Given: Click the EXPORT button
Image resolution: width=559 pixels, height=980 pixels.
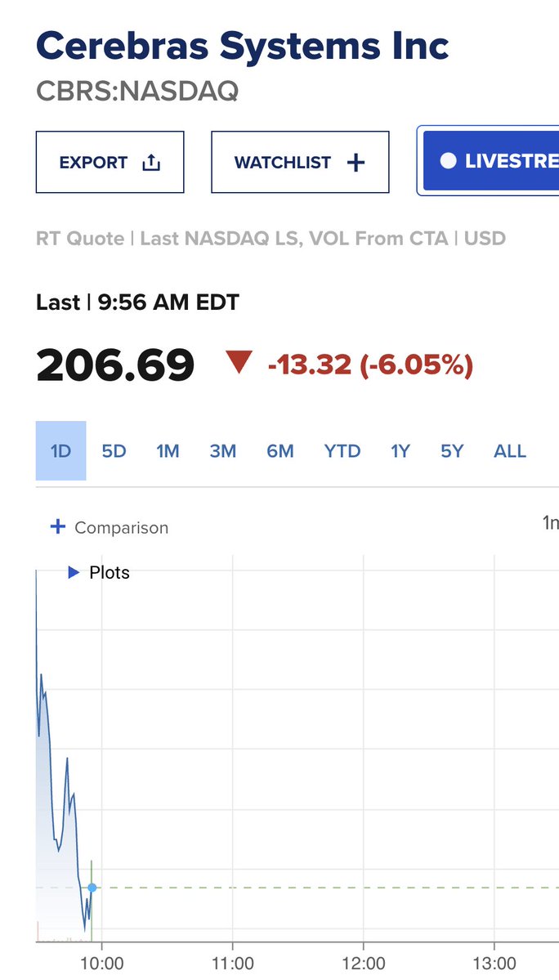Looking at the screenshot, I should coord(110,162).
